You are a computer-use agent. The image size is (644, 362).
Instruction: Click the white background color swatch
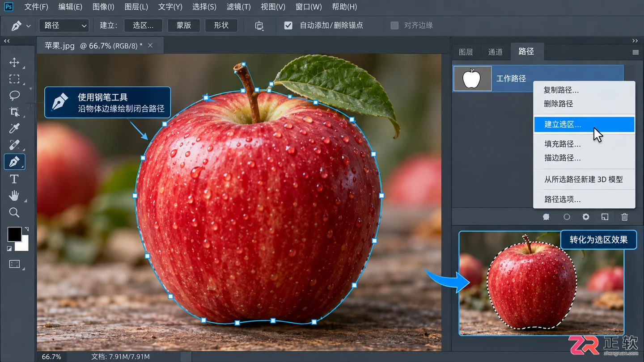pos(24,246)
